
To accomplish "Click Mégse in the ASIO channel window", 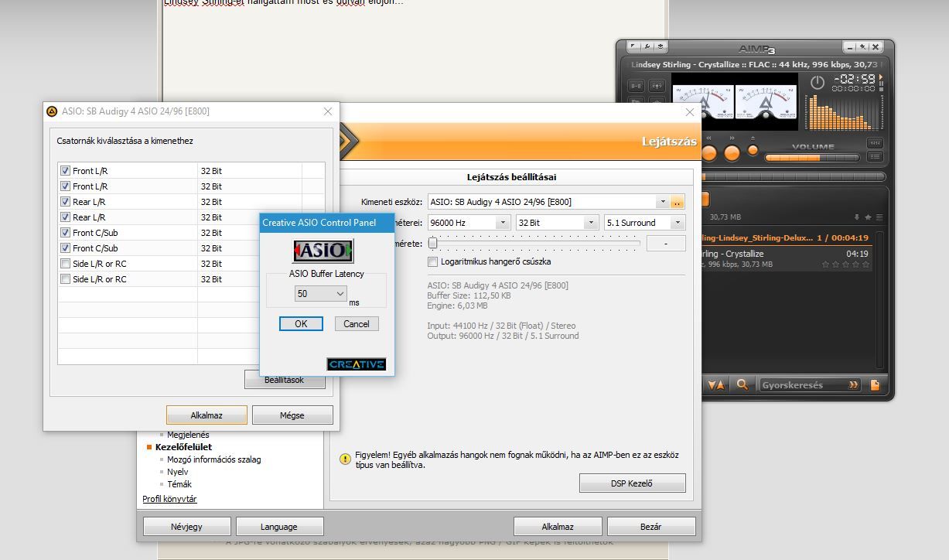I will [x=292, y=415].
